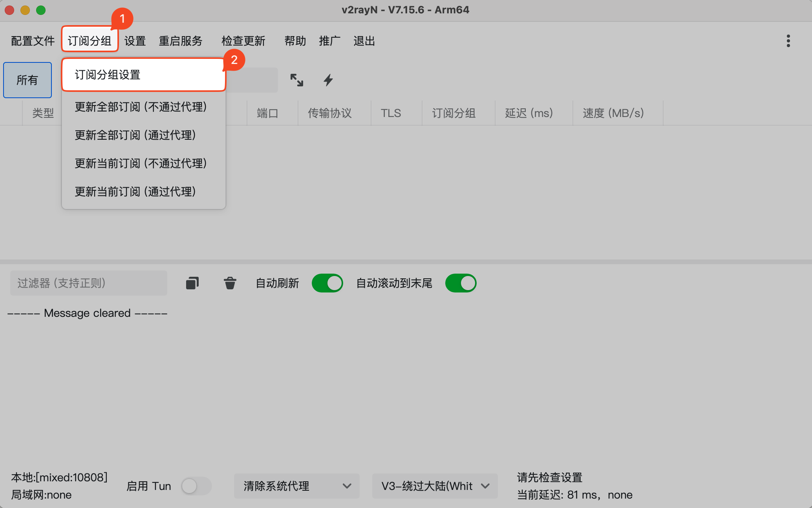The width and height of the screenshot is (812, 508).
Task: Choose 更新当前订阅 (通过代理)
Action: click(x=135, y=192)
